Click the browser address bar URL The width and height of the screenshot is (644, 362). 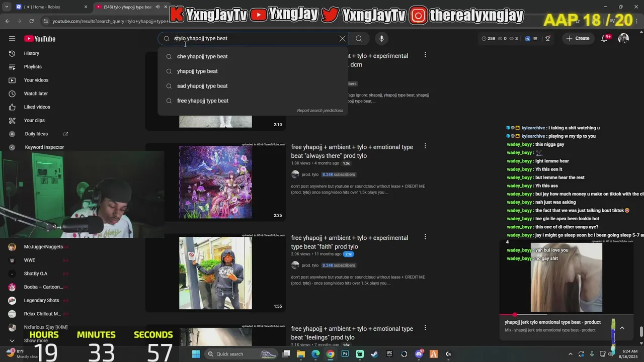(x=115, y=21)
